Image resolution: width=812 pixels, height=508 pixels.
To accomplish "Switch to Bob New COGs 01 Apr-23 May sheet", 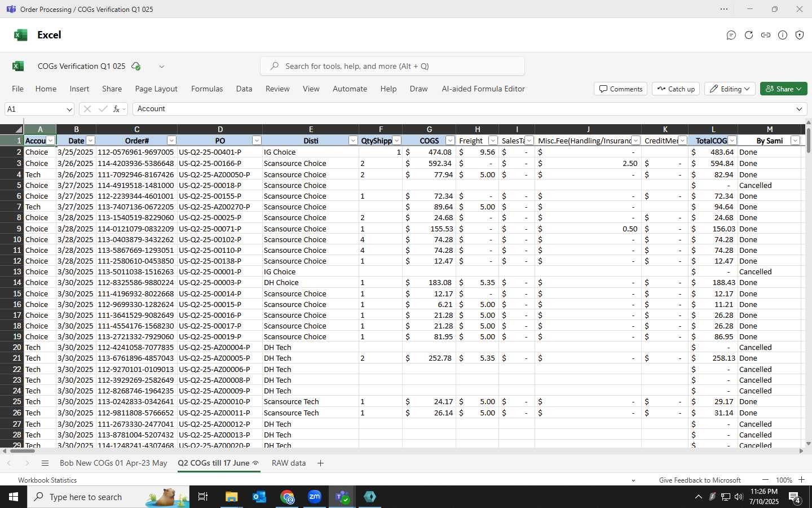I will 113,463.
